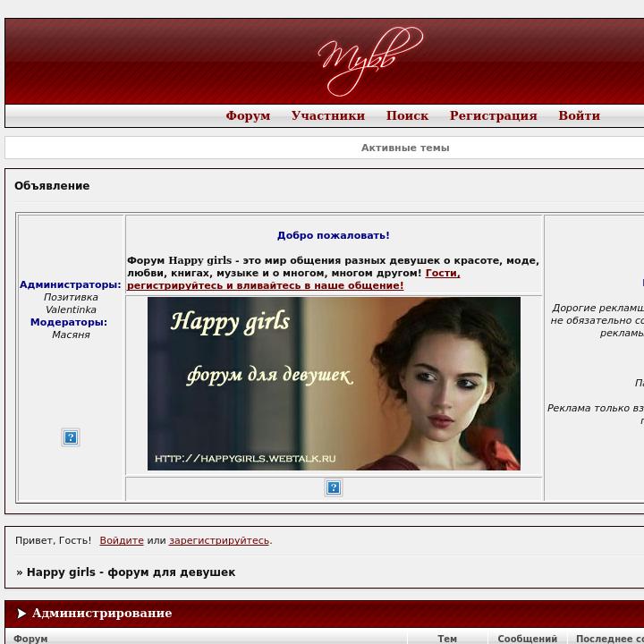
Task: Click the зарегистрируйтесь link
Action: pos(219,540)
